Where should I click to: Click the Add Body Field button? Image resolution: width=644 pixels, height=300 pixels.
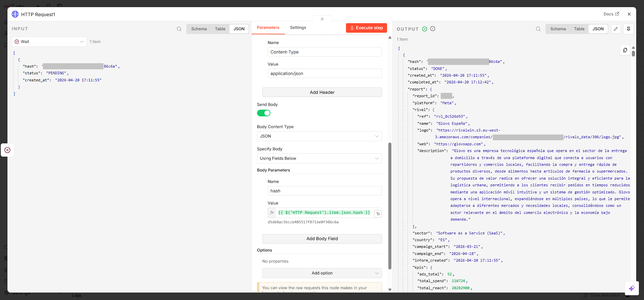[322, 239]
